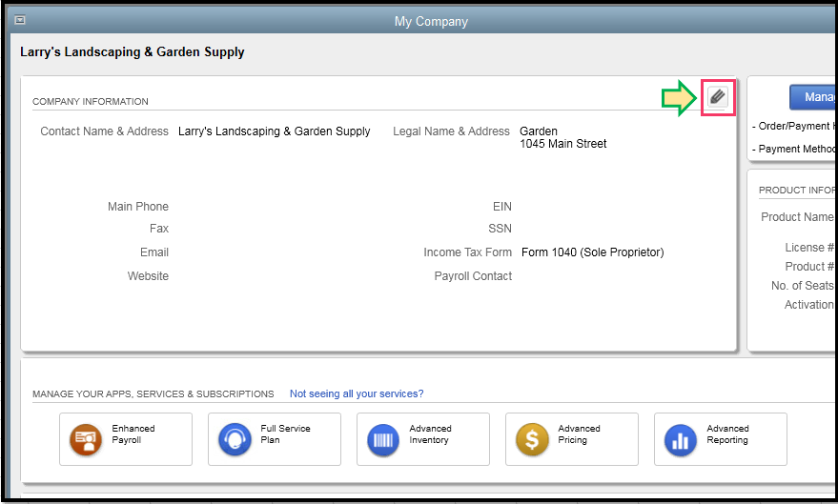The image size is (838, 504).
Task: Click the My Company window title
Action: [x=431, y=21]
